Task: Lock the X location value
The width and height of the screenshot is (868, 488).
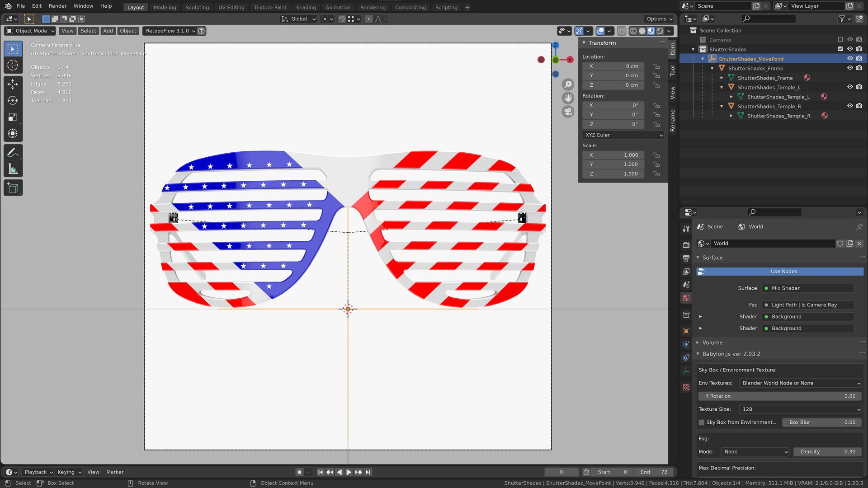Action: tap(656, 66)
